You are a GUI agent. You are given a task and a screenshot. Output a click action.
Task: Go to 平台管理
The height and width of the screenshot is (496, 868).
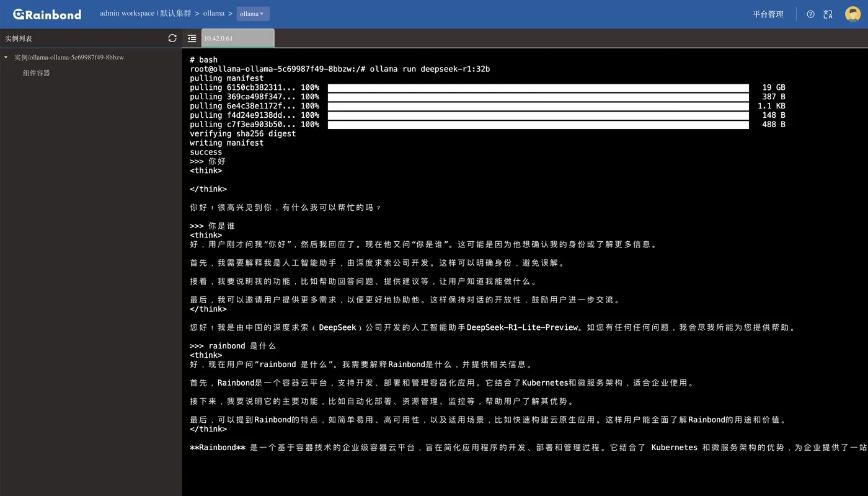click(x=768, y=14)
